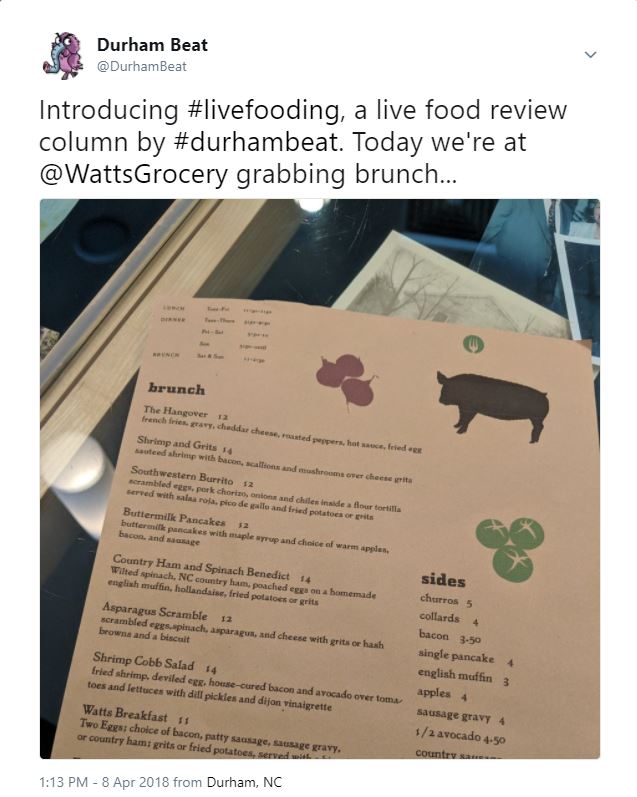The image size is (637, 797).
Task: Expand the tweet options chevron menu
Action: [x=590, y=54]
